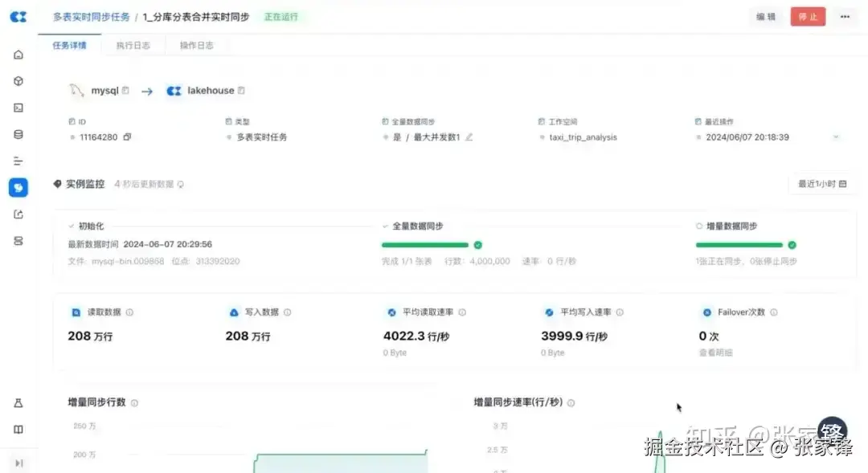Click the copy icon next to lakehouse
This screenshot has height=473, width=868.
(241, 90)
